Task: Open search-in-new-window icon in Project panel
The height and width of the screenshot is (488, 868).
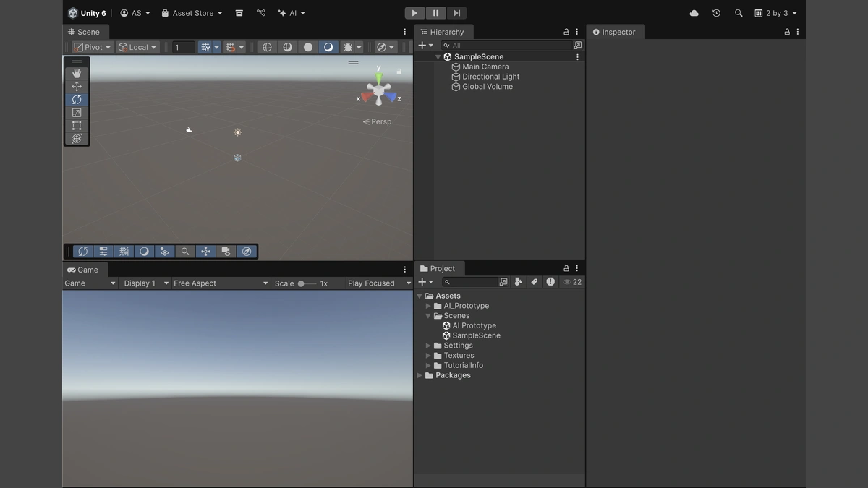Action: click(504, 282)
